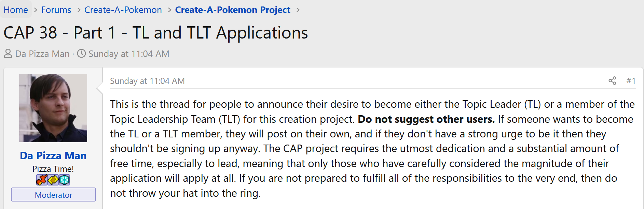Click the Moderator banner
The image size is (644, 209).
[x=53, y=195]
